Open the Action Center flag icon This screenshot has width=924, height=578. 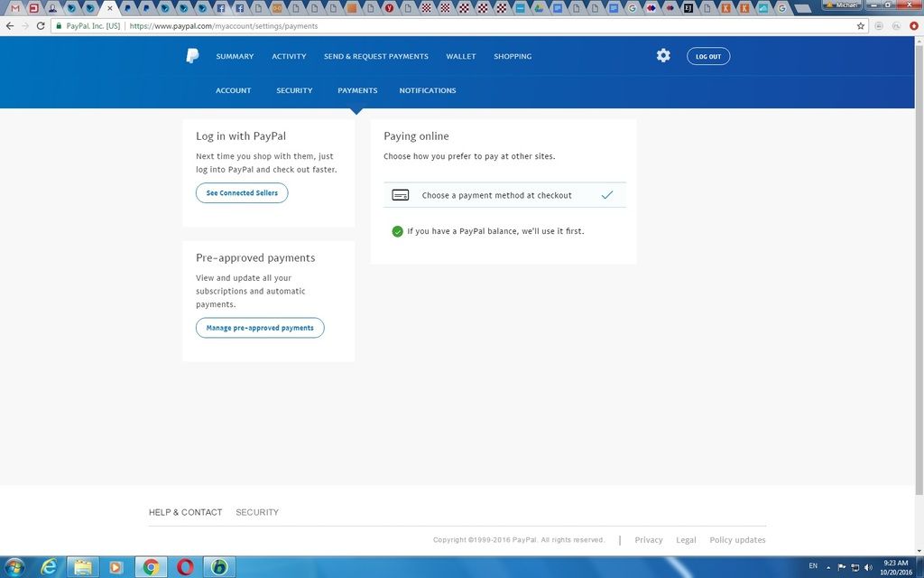tap(842, 567)
